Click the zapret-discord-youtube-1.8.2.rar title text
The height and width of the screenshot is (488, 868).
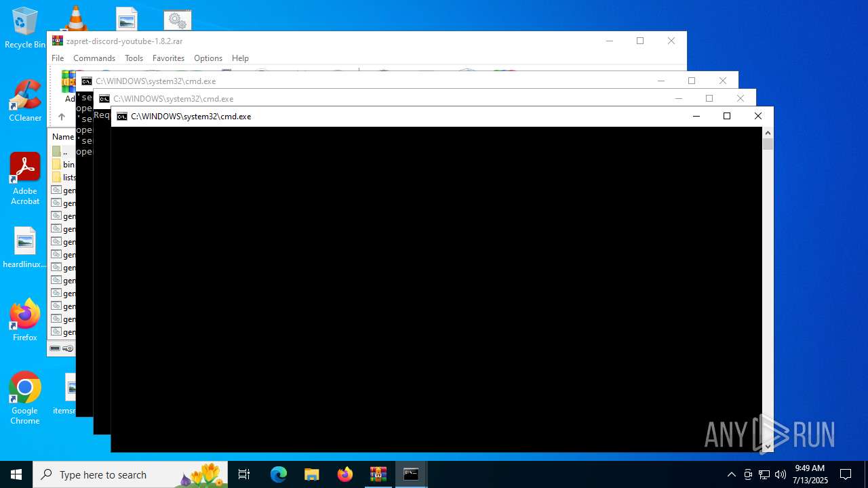click(124, 41)
